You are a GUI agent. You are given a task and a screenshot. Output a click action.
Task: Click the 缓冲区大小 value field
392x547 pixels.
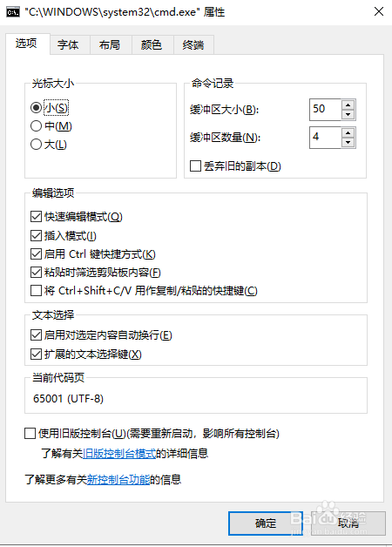(x=325, y=109)
